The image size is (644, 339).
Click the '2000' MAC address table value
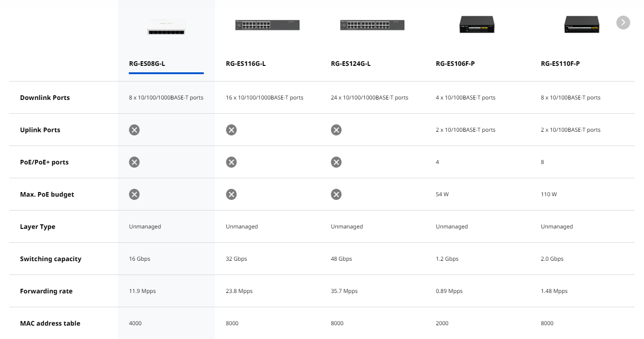point(442,323)
